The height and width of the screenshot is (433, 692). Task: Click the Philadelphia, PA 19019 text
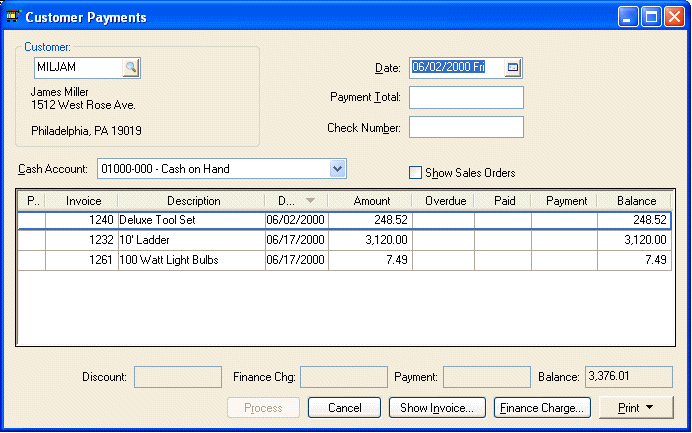(x=86, y=131)
